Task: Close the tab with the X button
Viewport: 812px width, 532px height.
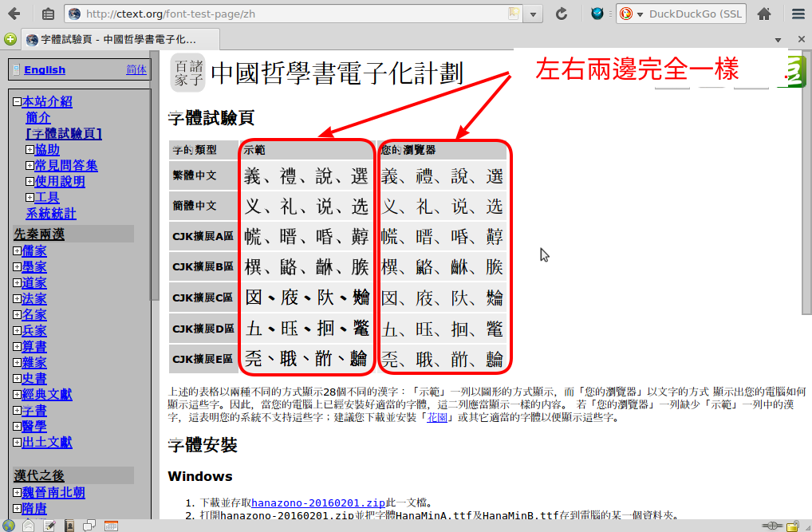Action: click(801, 39)
